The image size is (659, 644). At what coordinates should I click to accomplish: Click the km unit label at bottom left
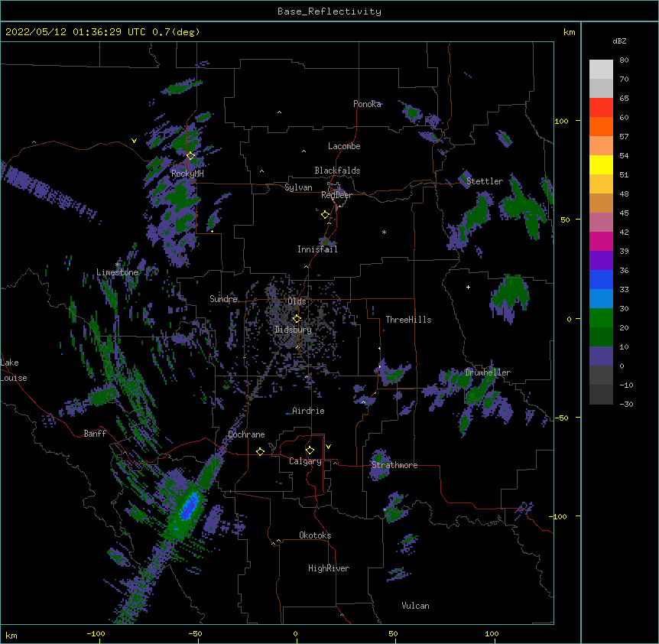pos(11,635)
